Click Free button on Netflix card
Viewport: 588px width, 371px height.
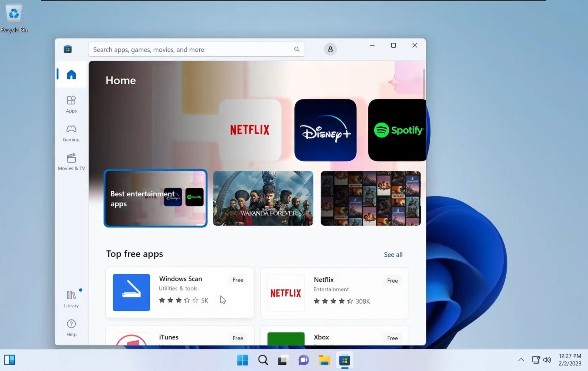point(392,281)
